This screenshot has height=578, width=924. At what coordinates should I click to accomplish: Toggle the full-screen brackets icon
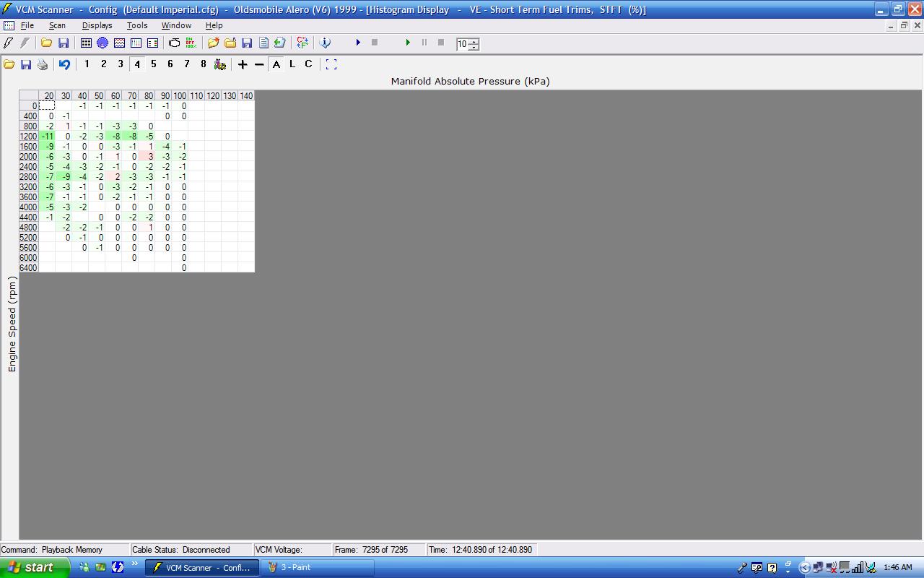tap(331, 64)
